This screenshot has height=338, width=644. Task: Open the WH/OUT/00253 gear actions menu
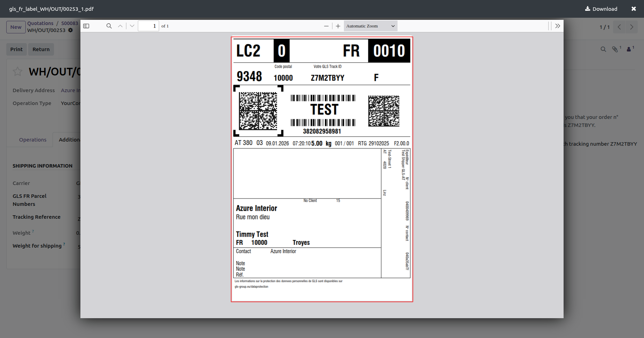point(71,30)
